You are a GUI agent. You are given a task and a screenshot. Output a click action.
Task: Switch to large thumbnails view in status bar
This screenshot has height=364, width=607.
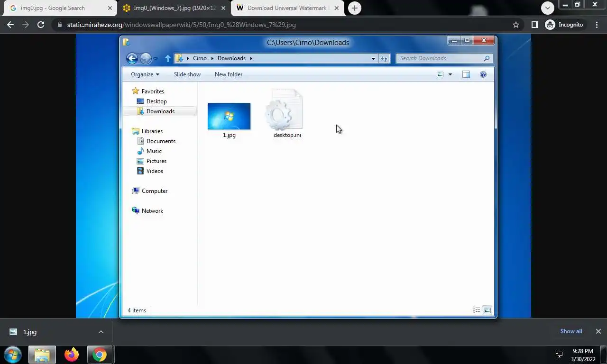coord(487,310)
